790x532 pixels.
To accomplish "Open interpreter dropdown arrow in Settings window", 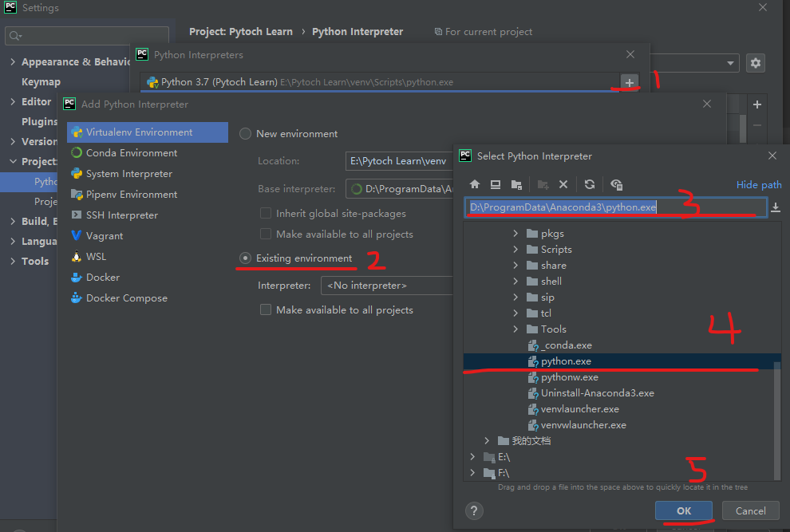I will point(730,63).
